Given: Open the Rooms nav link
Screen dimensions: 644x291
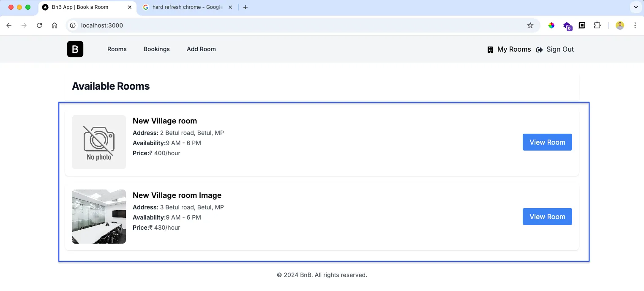Looking at the screenshot, I should click(117, 49).
